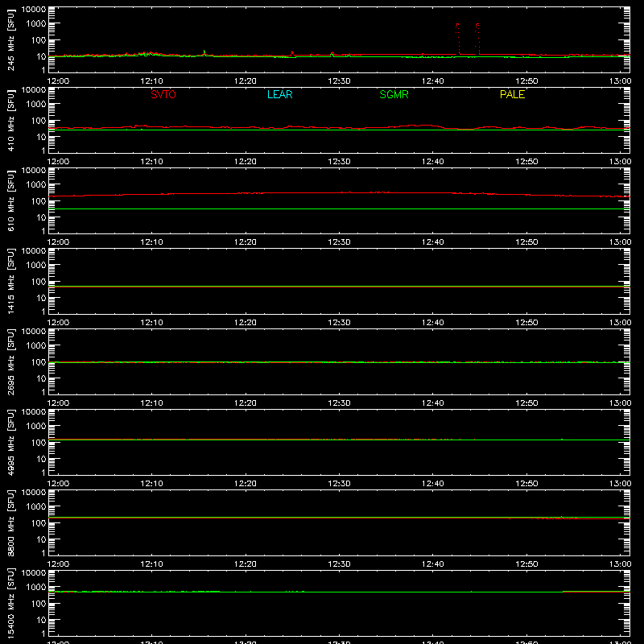The image size is (644, 644).
Task: Click the yellow PALE station legend label
Action: coord(512,94)
